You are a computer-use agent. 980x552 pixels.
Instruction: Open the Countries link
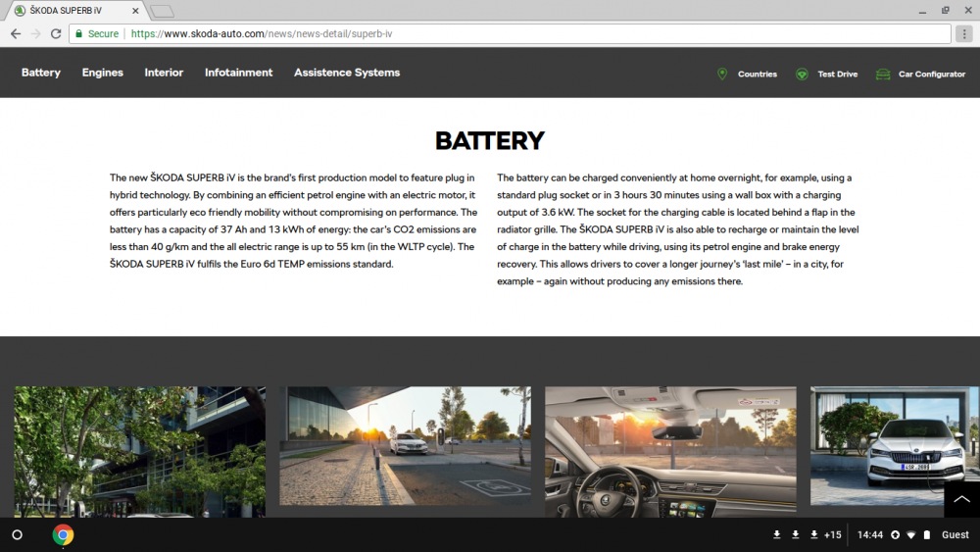click(757, 74)
